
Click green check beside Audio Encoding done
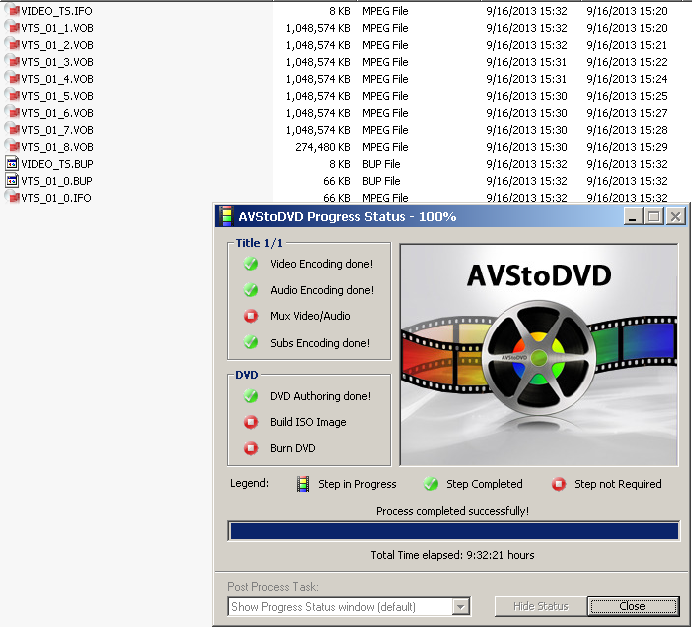[x=251, y=290]
